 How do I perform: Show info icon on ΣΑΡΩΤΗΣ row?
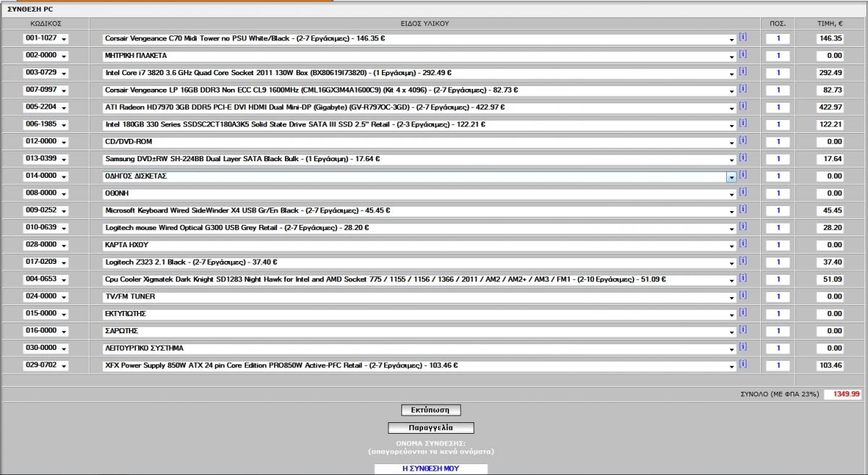click(x=742, y=330)
